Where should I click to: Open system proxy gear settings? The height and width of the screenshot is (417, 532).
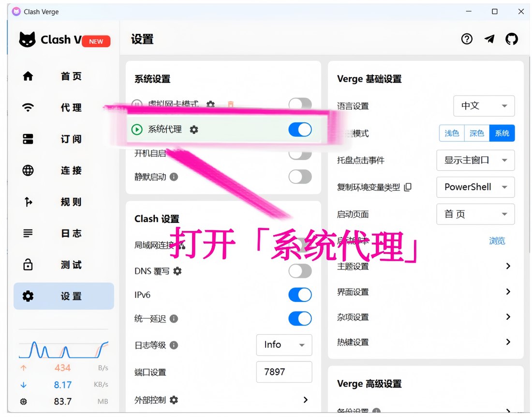pyautogui.click(x=194, y=130)
